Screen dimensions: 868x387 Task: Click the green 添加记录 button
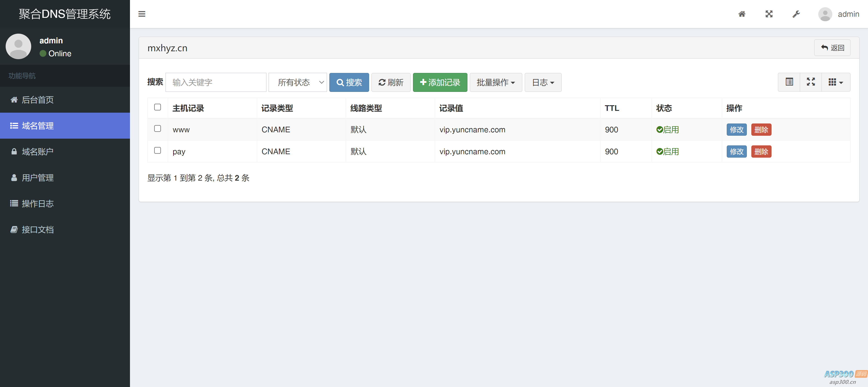click(440, 82)
